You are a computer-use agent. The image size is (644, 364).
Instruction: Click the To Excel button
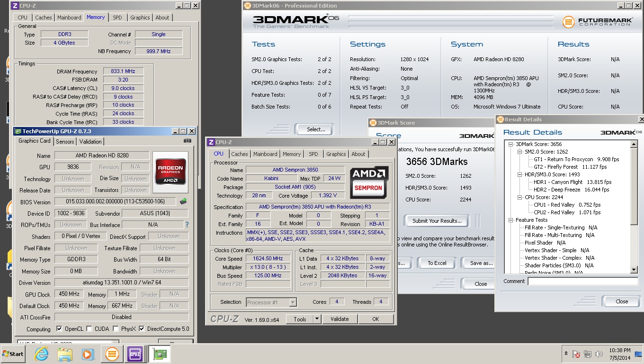pyautogui.click(x=437, y=263)
